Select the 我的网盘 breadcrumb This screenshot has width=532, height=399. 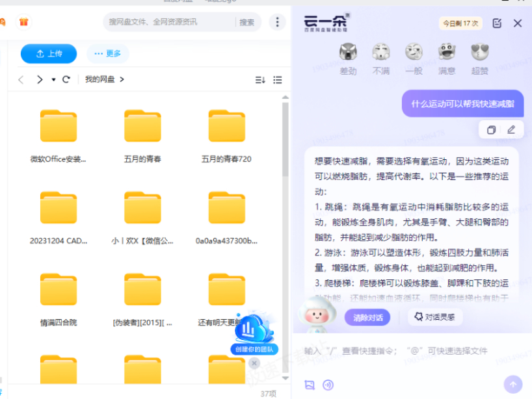[100, 79]
